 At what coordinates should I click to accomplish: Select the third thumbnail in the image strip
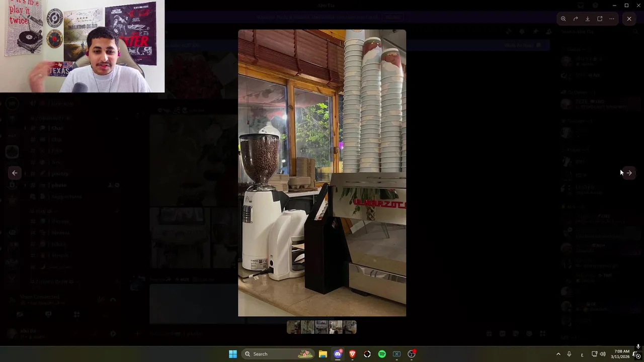point(321,327)
